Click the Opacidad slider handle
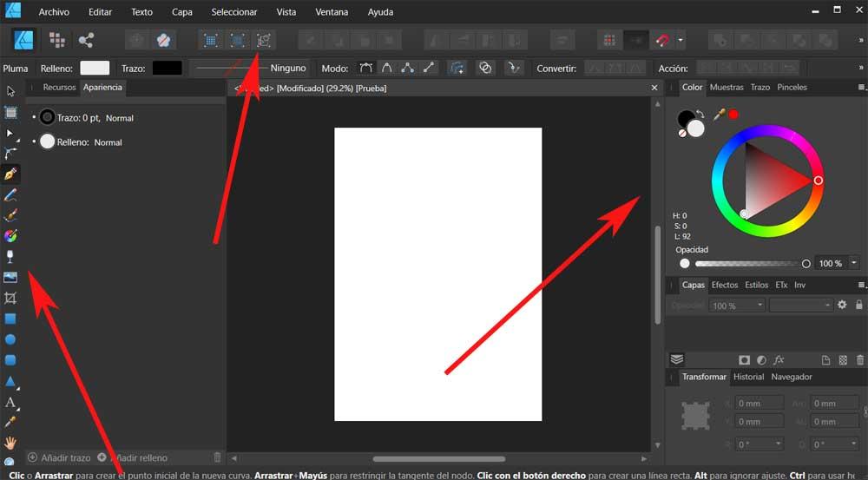Screen dimensions: 868x480 pyautogui.click(x=806, y=264)
